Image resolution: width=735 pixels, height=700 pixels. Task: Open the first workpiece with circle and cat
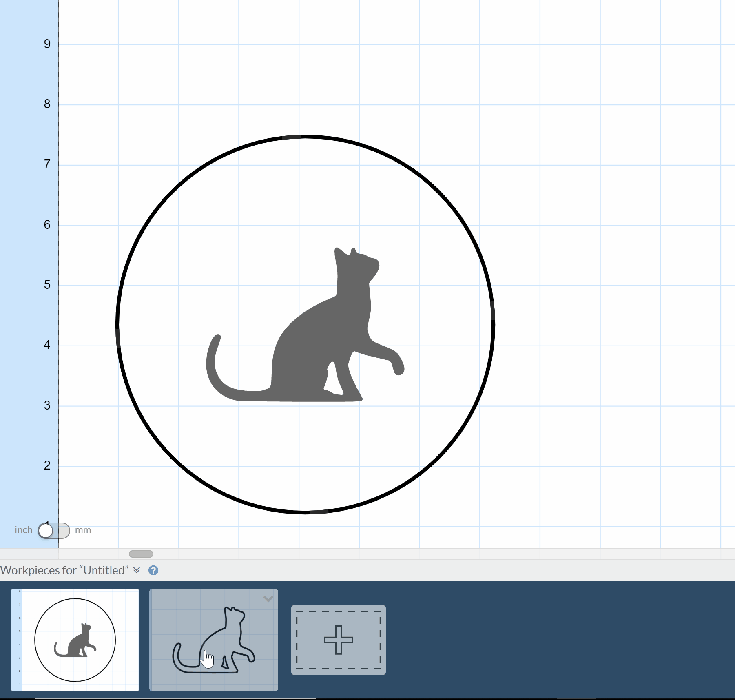[x=75, y=640]
